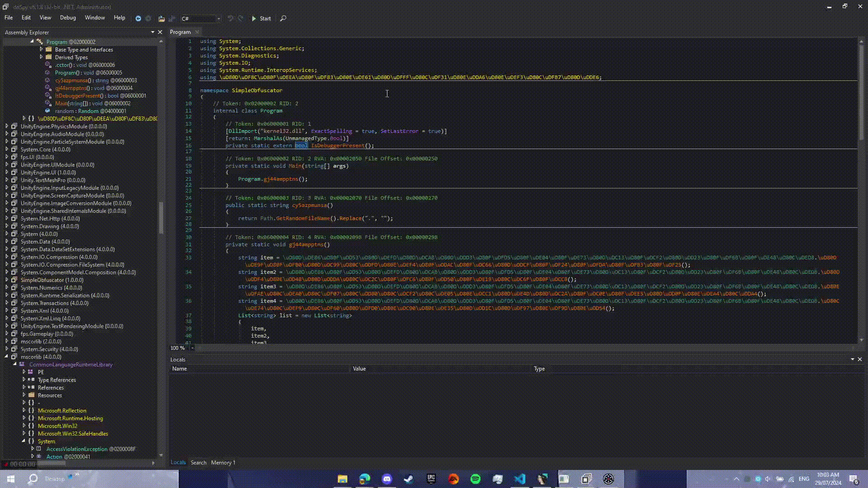Switch to the Memory 1 tab
This screenshot has width=868, height=488.
223,462
